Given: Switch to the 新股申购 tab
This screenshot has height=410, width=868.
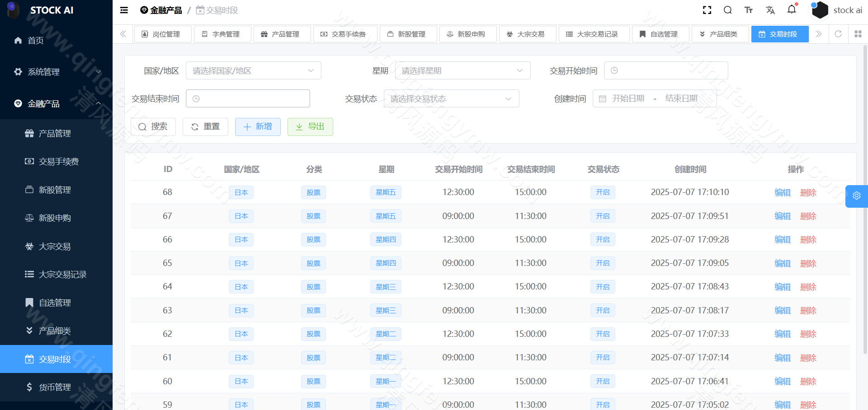Looking at the screenshot, I should [468, 34].
